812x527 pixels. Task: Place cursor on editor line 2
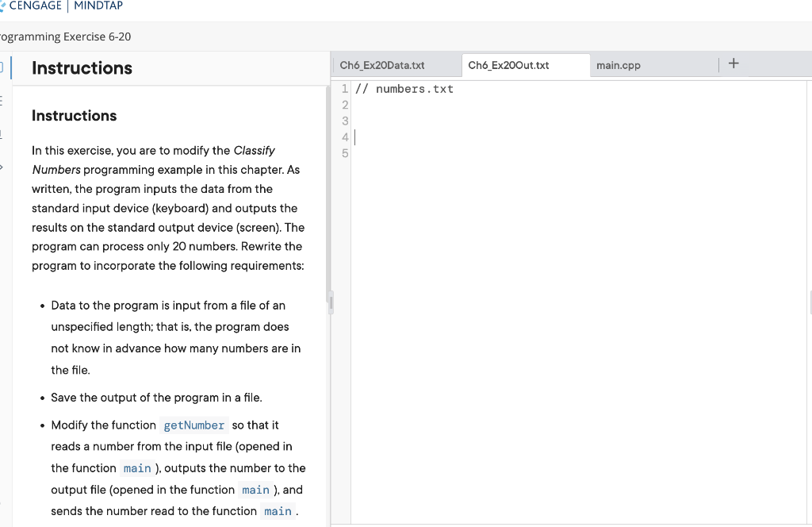580,106
